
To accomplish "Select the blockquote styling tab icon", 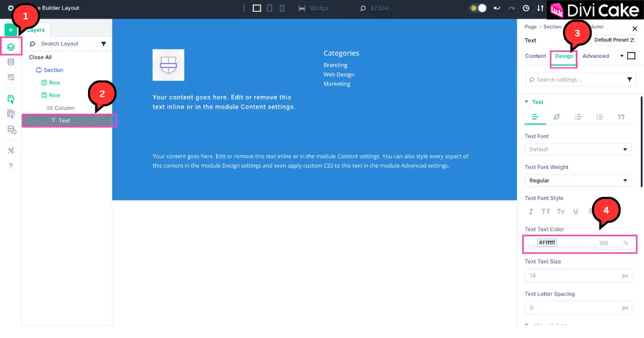I will (x=621, y=117).
